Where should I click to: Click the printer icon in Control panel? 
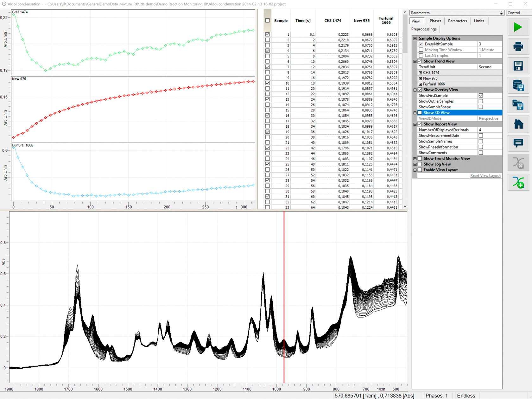(518, 47)
